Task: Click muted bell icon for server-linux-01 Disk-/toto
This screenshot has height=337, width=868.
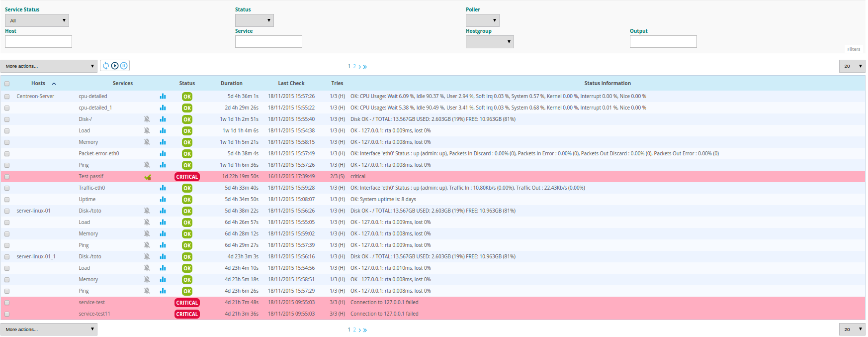Action: [x=147, y=211]
